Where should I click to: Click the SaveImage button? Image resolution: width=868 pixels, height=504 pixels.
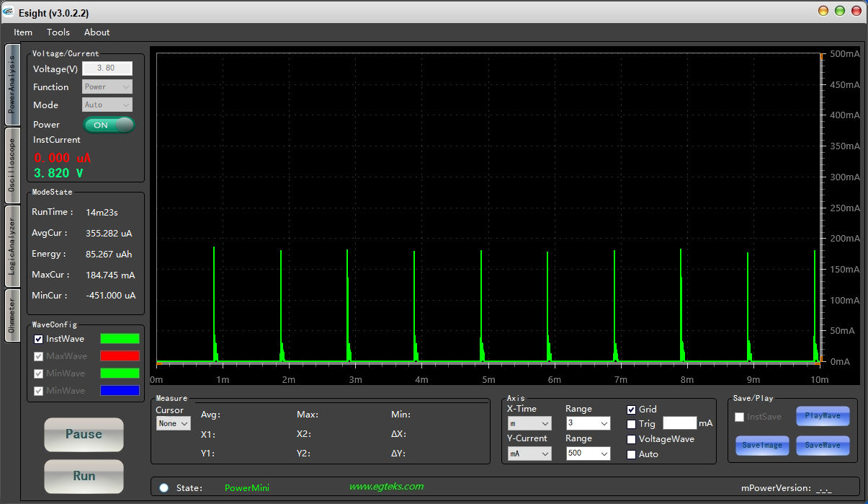[762, 446]
